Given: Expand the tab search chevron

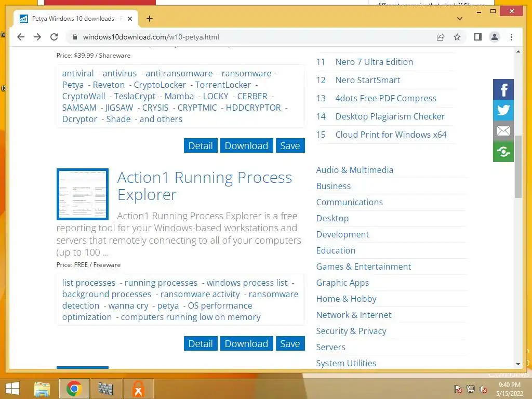Looking at the screenshot, I should click(x=460, y=19).
